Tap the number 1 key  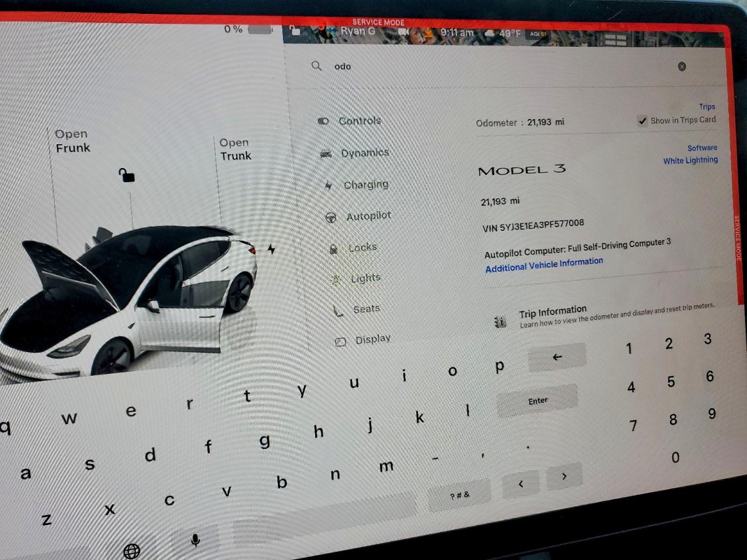point(629,349)
